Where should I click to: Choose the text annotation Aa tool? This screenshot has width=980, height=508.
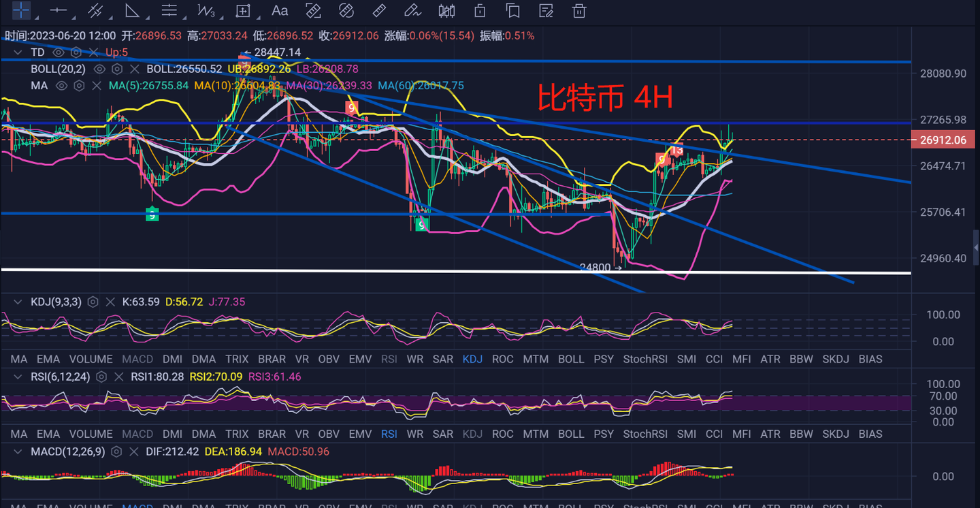pos(279,10)
